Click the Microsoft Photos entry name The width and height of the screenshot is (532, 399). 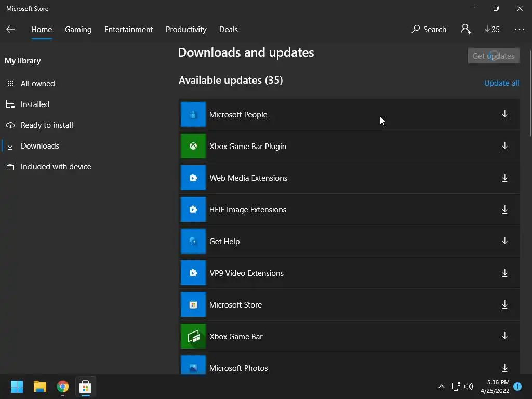click(x=238, y=368)
